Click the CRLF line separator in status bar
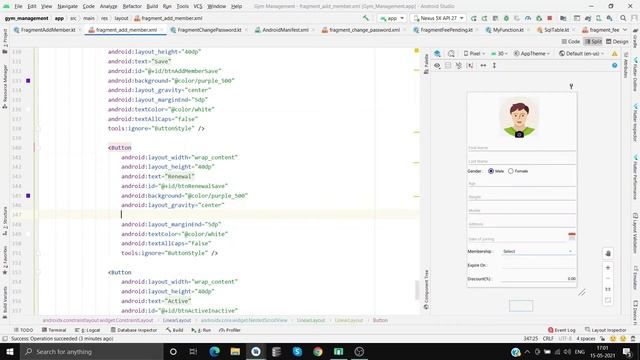Image resolution: width=640 pixels, height=360 pixels. pos(548,339)
